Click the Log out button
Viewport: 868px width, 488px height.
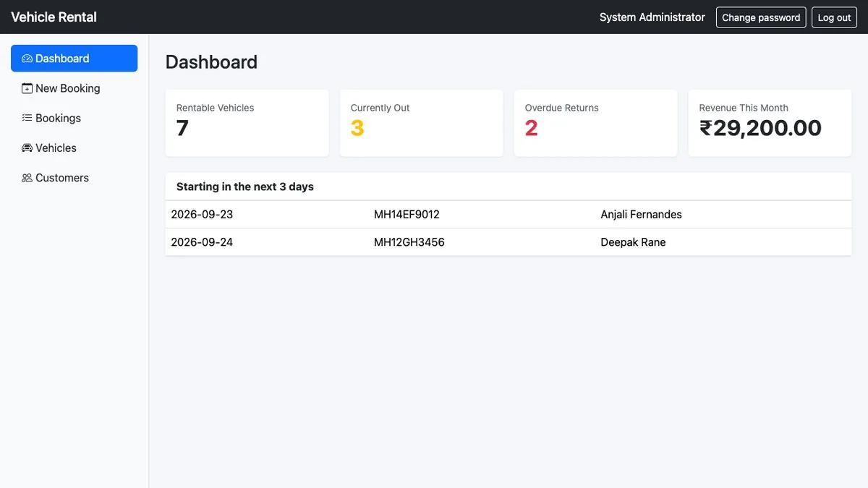[834, 17]
